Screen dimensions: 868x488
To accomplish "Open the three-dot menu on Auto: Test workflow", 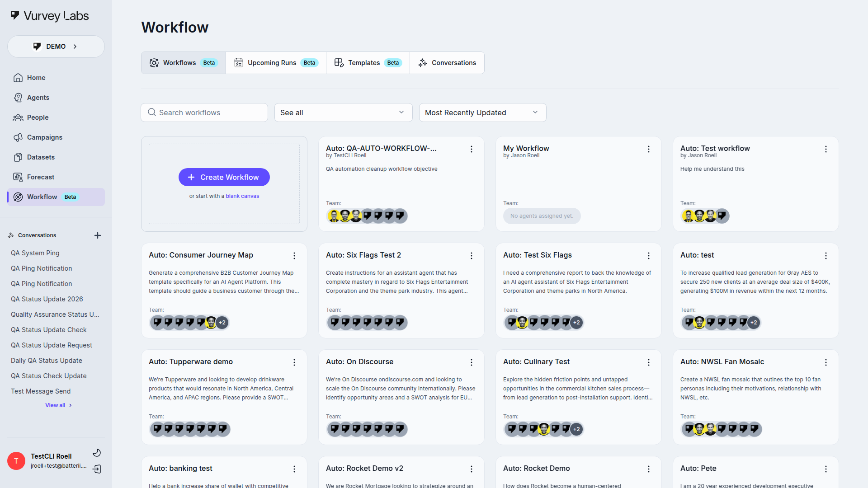I will coord(826,149).
